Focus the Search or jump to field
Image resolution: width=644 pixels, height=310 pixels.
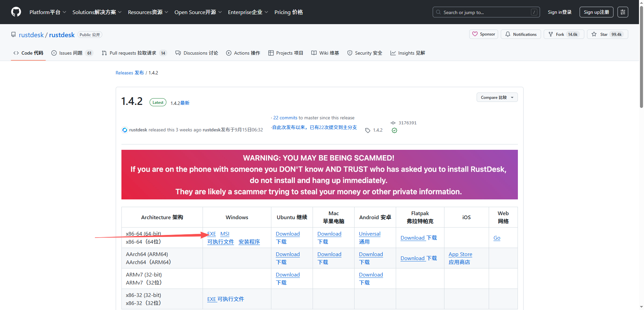pyautogui.click(x=486, y=12)
